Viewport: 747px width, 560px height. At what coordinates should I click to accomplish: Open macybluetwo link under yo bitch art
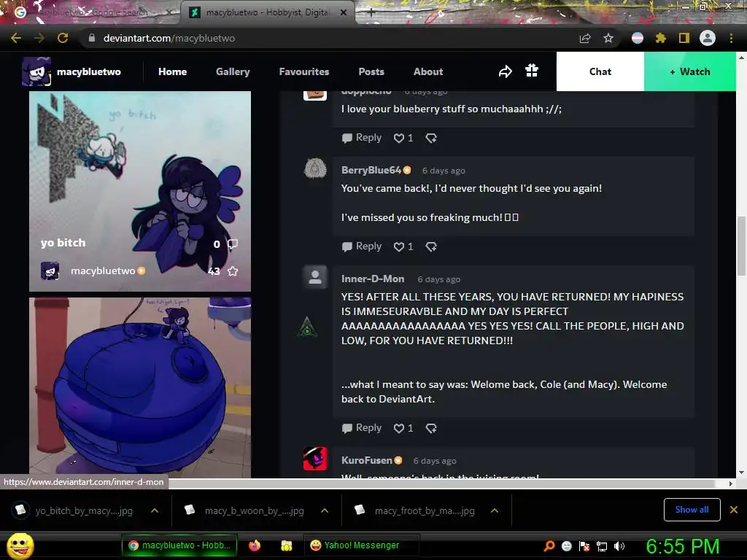(103, 271)
